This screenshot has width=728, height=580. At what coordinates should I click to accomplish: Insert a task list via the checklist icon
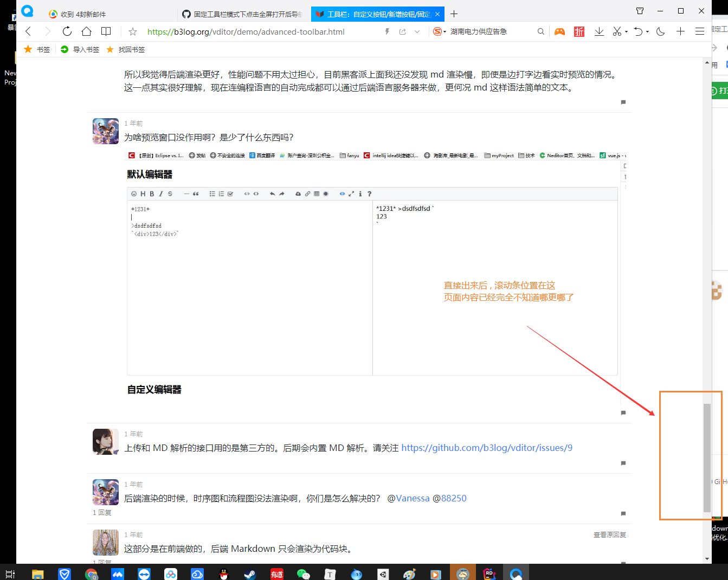point(230,194)
